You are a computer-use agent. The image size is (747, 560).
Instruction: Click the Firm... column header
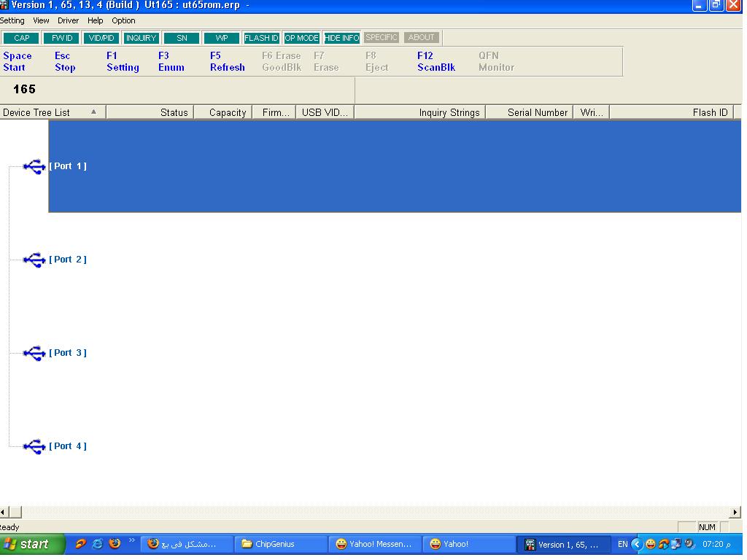pos(274,112)
